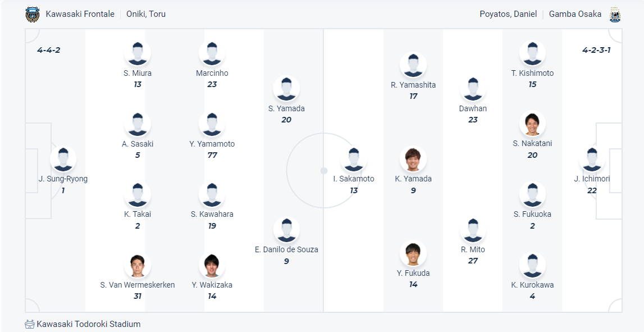Open the Gamba Osaka team link
Image resolution: width=644 pixels, height=332 pixels.
575,14
